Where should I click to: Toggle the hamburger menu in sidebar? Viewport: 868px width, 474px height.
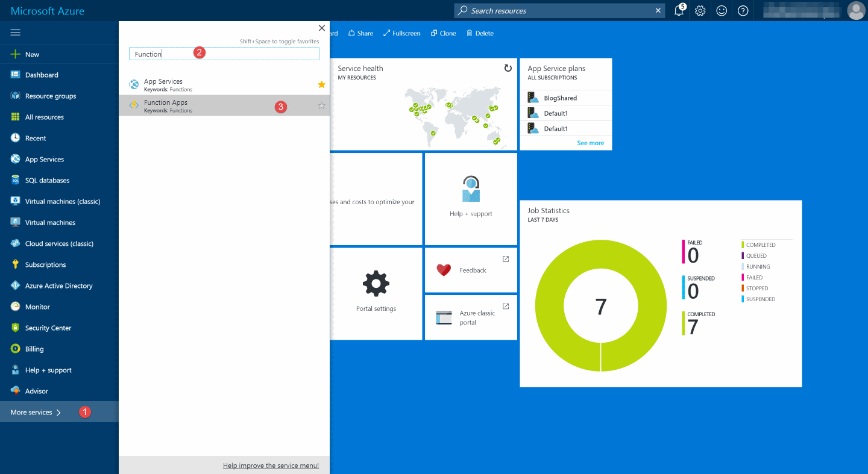click(x=16, y=33)
